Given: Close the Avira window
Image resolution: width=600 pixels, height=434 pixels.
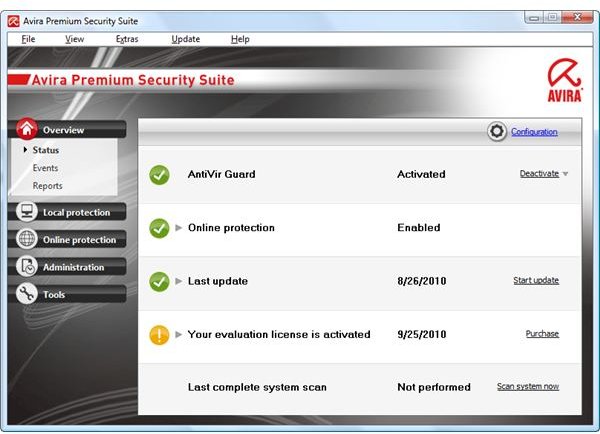Looking at the screenshot, I should pos(577,18).
